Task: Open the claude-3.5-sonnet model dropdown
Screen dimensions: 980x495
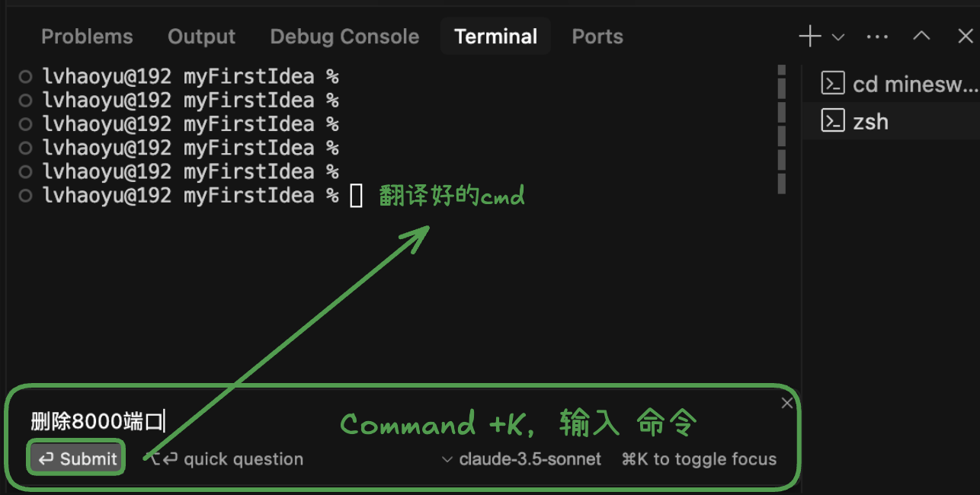Action: pyautogui.click(x=522, y=459)
